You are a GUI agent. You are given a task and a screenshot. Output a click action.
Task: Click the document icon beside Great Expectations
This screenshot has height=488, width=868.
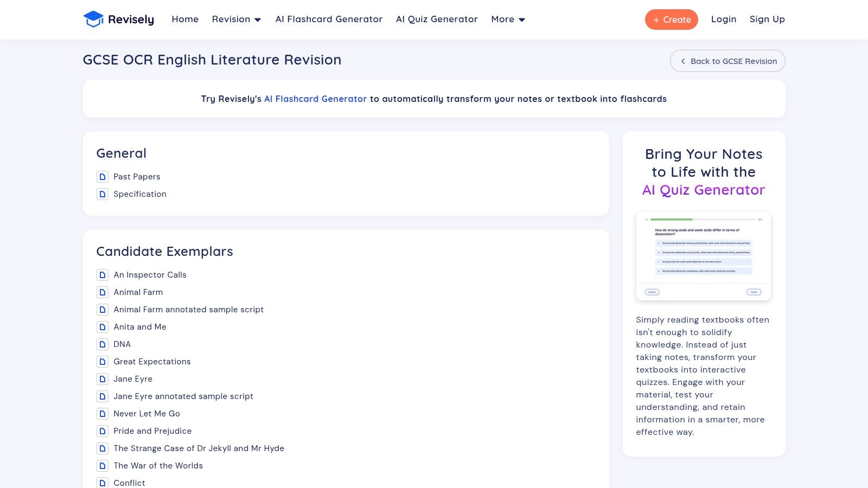coord(103,362)
